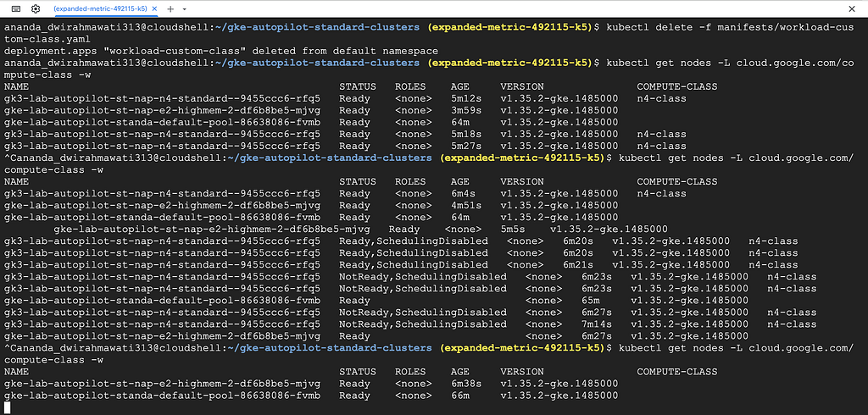This screenshot has height=415, width=868.
Task: Open terminal settings gear icon
Action: (x=36, y=8)
